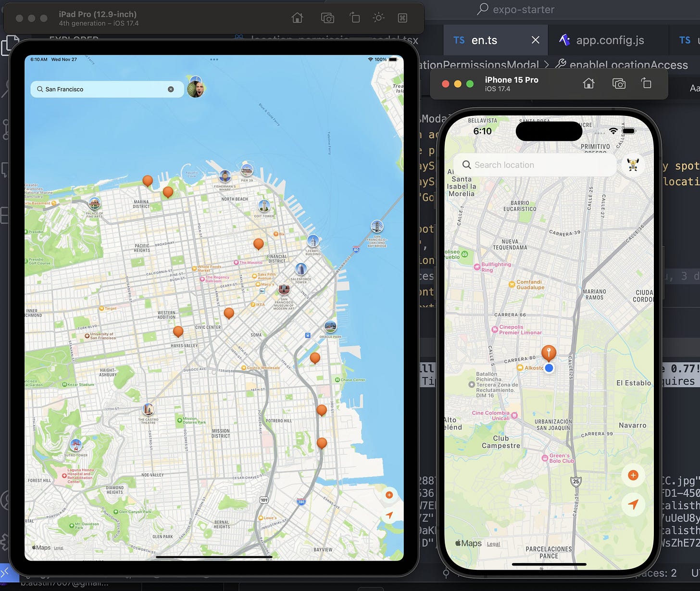Tap the location arrow button on iPad map
The width and height of the screenshot is (700, 591).
pyautogui.click(x=389, y=515)
